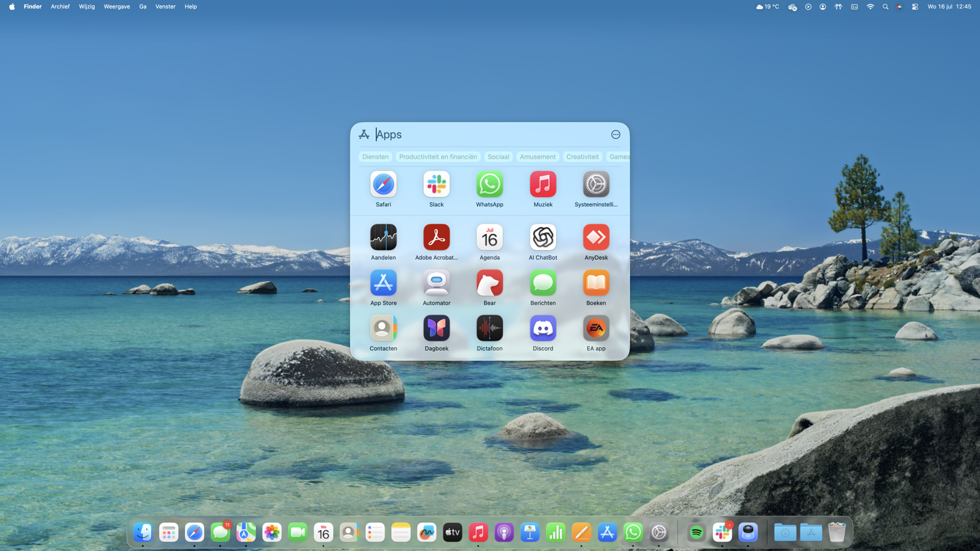This screenshot has width=980, height=551.
Task: Click the Wi-Fi status icon
Action: point(870,7)
